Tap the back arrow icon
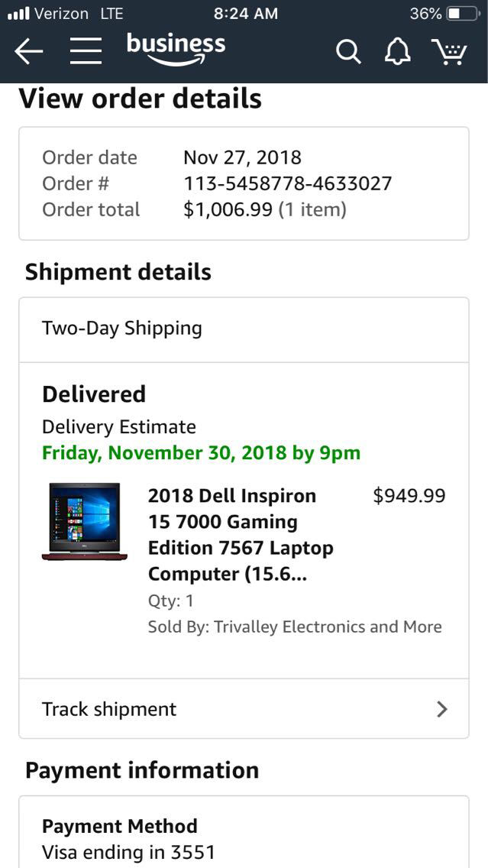Screen dimensions: 488x868 click(x=28, y=51)
